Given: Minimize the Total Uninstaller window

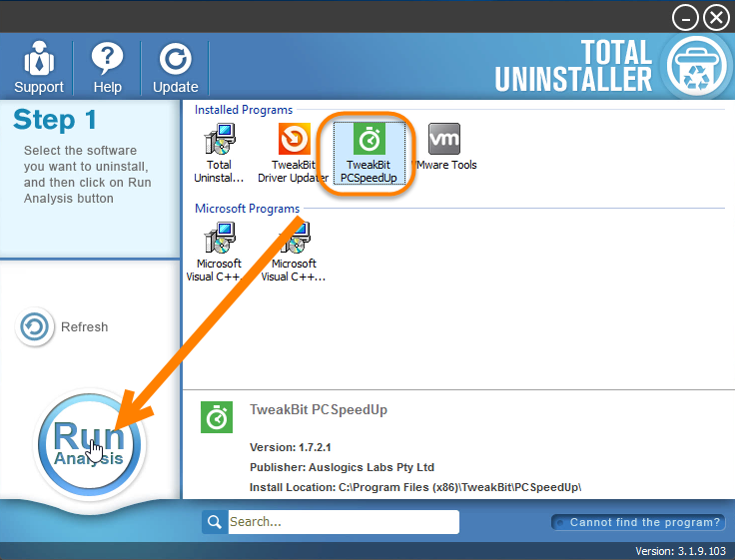Looking at the screenshot, I should [x=685, y=18].
